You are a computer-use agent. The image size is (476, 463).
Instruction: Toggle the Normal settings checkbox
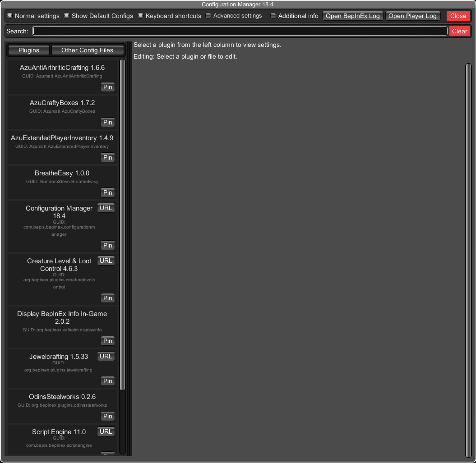click(x=10, y=15)
